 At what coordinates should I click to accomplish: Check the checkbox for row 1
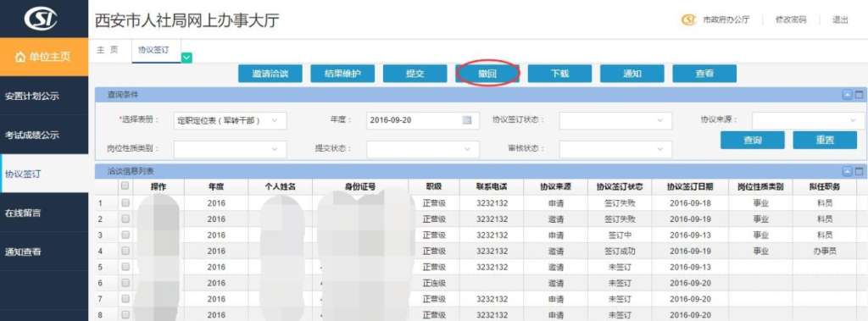point(125,203)
